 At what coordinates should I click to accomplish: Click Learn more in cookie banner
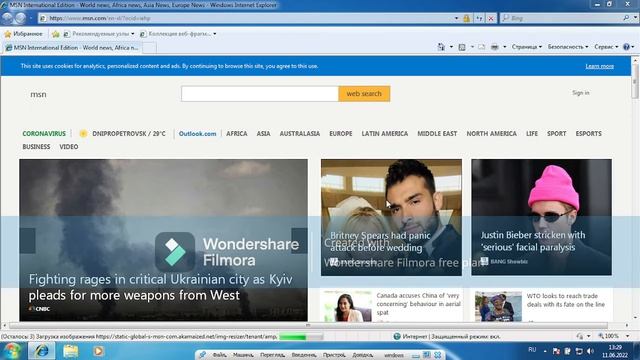(x=600, y=66)
